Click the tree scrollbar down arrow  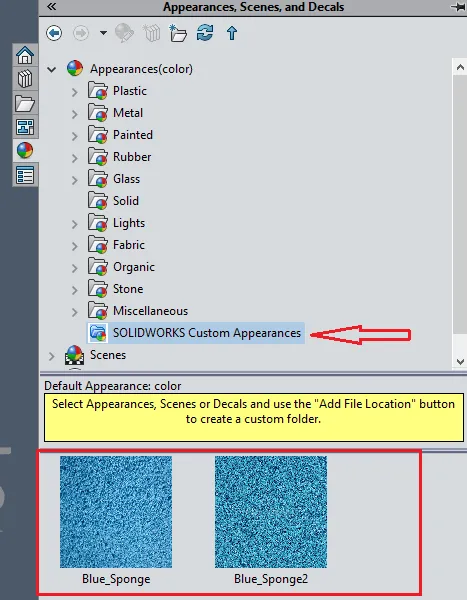tap(460, 362)
